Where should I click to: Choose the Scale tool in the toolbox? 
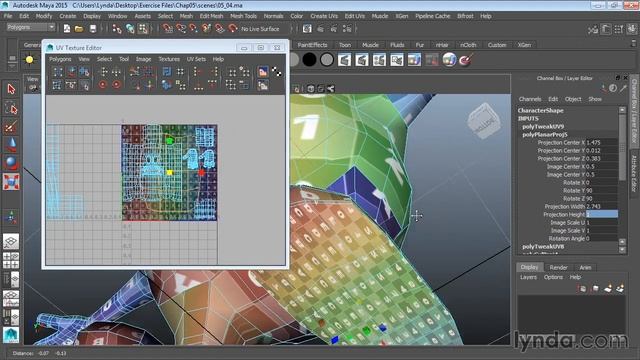click(11, 182)
